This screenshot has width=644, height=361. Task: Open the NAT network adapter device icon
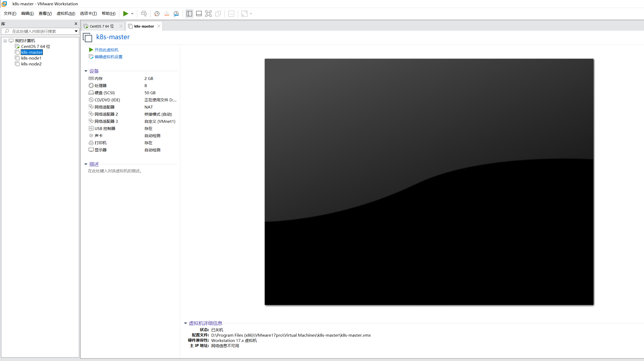(91, 107)
